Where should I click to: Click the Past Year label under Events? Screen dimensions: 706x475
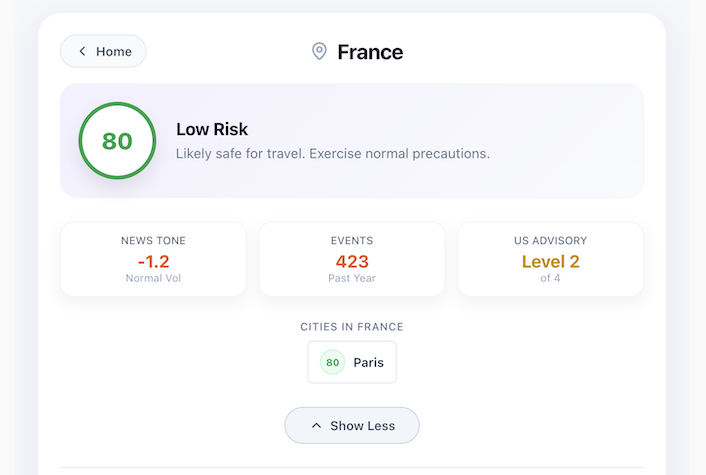click(x=352, y=278)
